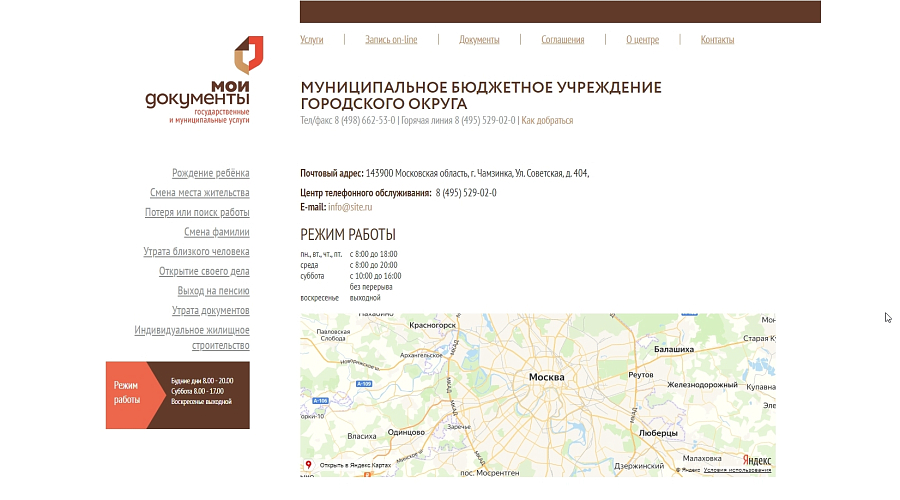Click the мои документы logo text

(x=197, y=95)
